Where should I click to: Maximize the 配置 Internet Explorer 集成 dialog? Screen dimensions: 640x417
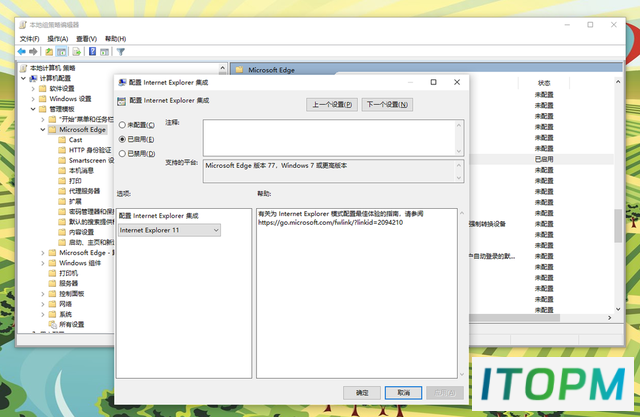coord(433,82)
